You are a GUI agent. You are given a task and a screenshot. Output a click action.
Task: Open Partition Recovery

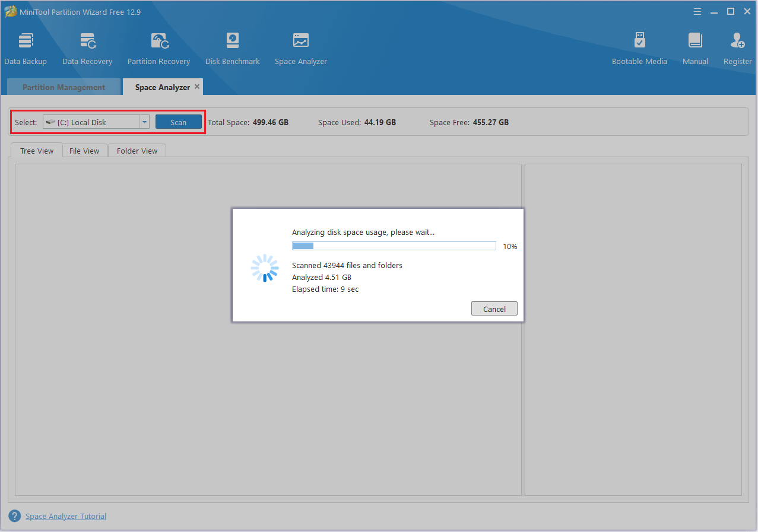[x=158, y=49]
